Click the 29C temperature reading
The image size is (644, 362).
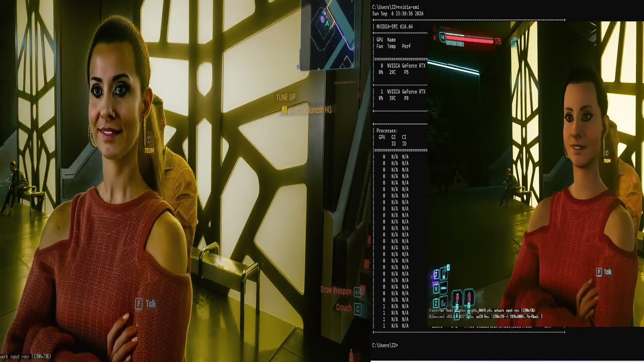click(392, 72)
